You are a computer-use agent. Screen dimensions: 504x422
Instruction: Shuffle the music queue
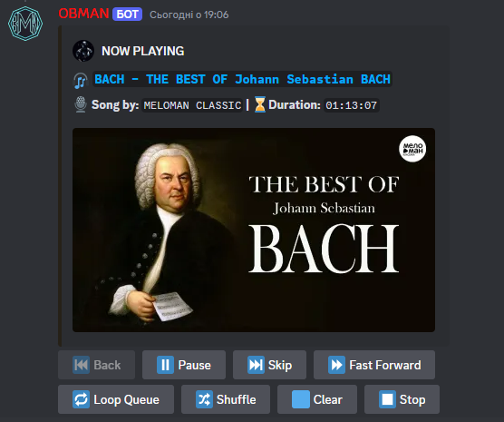click(x=226, y=399)
